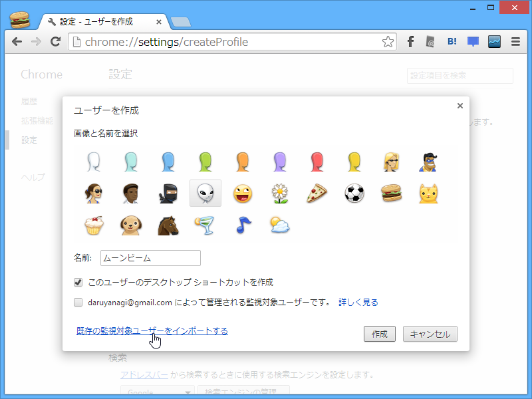Choose the woman with sunglasses avatar
The height and width of the screenshot is (399, 532).
(x=94, y=194)
